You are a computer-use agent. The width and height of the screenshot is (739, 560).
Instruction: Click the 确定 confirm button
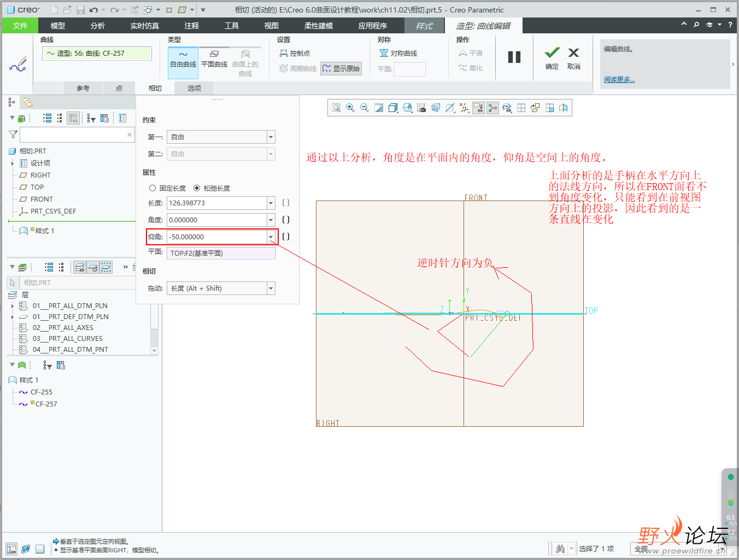[552, 58]
